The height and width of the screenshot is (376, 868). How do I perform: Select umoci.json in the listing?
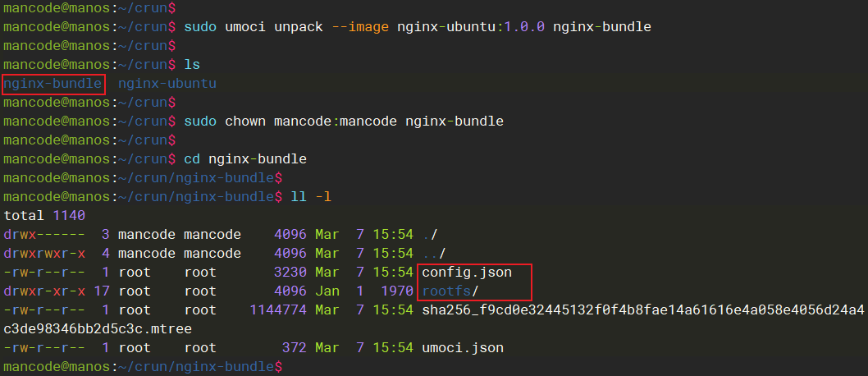pyautogui.click(x=463, y=347)
